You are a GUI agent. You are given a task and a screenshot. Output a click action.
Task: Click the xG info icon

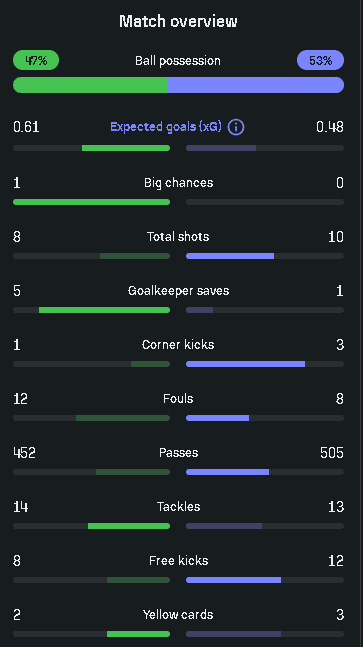pos(236,127)
